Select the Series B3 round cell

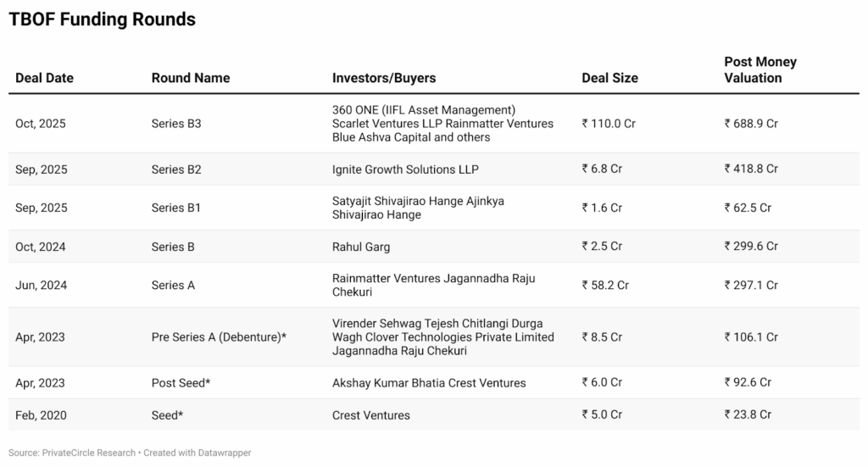tap(176, 124)
